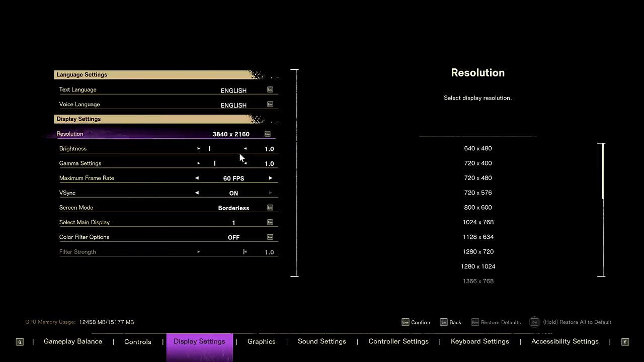The height and width of the screenshot is (362, 644).
Task: Click the Enter key icon beside Text Language
Action: (270, 89)
